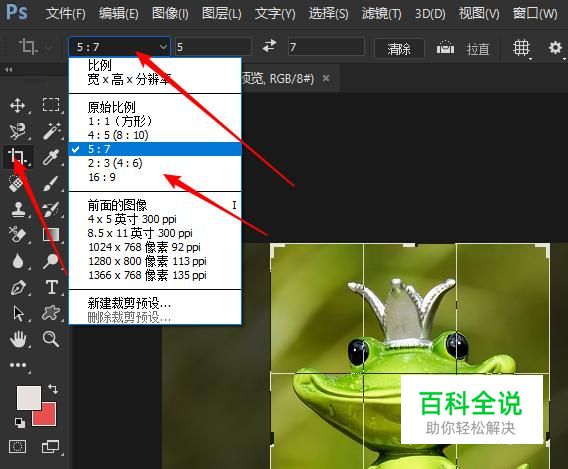Change the screen mode
This screenshot has height=469, width=568.
click(50, 447)
